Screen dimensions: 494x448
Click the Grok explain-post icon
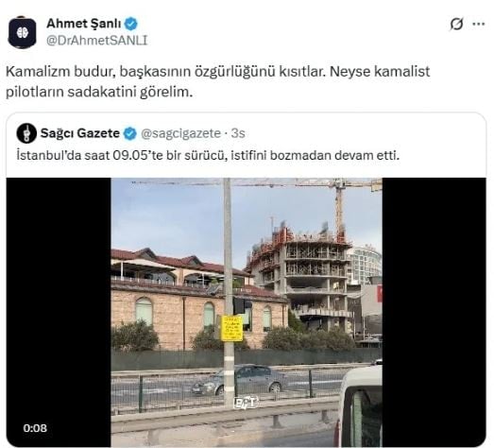[456, 24]
